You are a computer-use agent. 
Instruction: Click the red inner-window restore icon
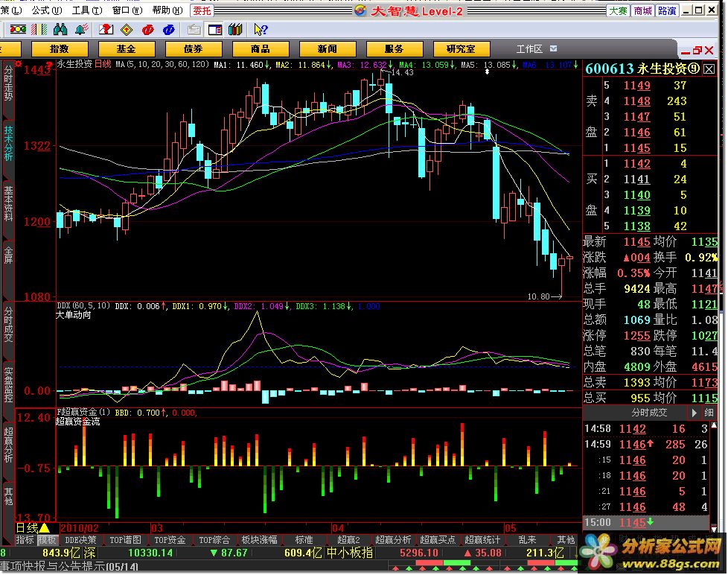tap(697, 50)
